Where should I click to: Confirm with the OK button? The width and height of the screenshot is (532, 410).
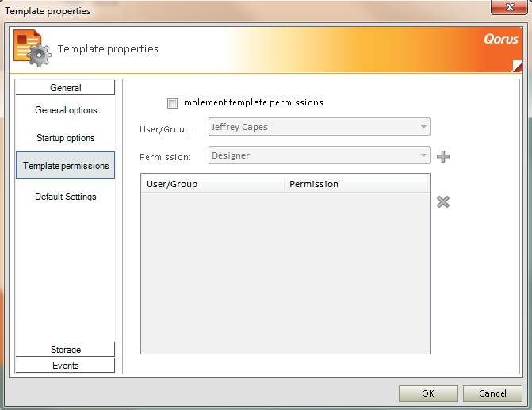(428, 393)
